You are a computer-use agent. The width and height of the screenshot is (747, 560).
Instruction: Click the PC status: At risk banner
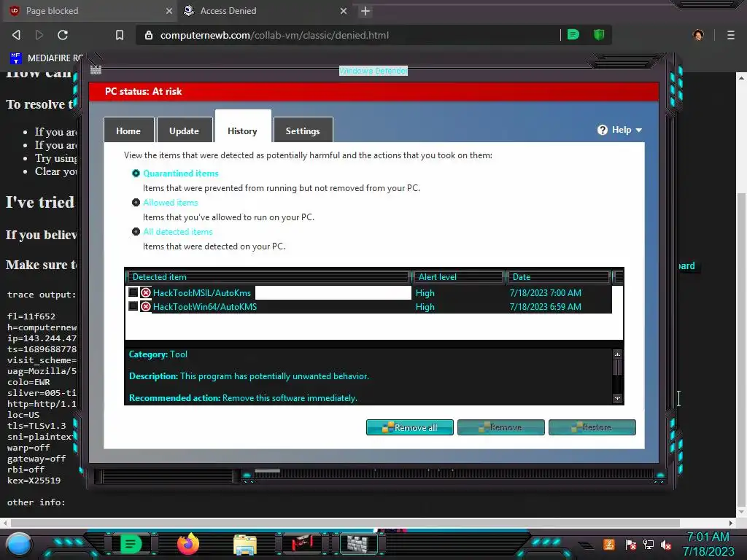[374, 91]
